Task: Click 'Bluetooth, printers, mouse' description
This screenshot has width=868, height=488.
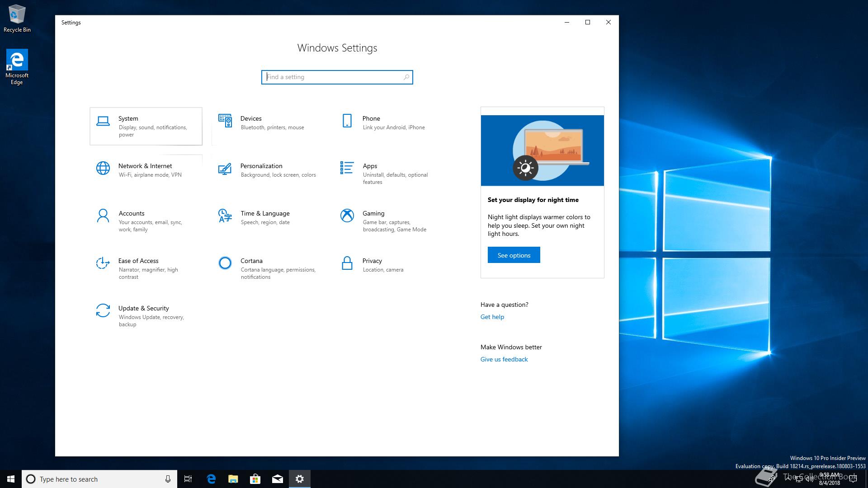Action: click(273, 127)
